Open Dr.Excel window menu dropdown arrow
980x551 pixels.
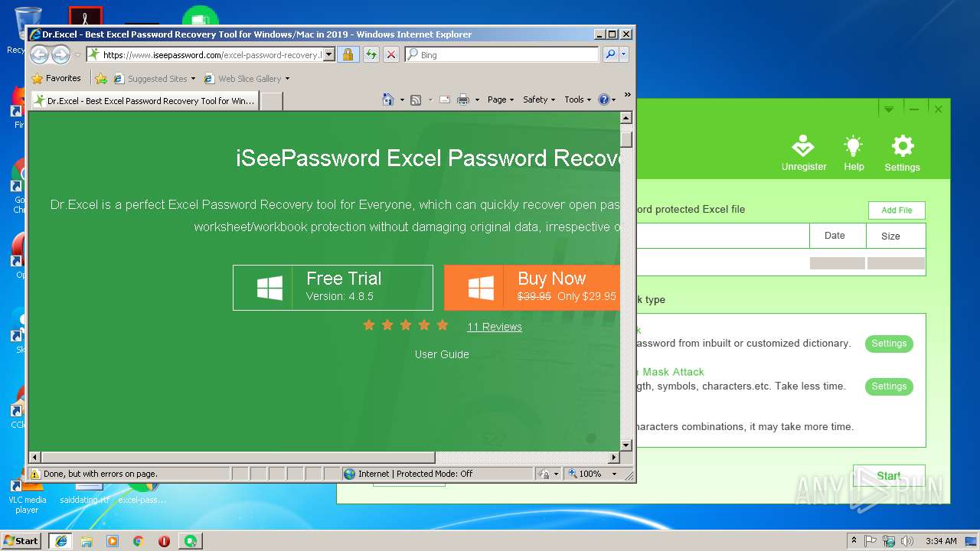888,109
